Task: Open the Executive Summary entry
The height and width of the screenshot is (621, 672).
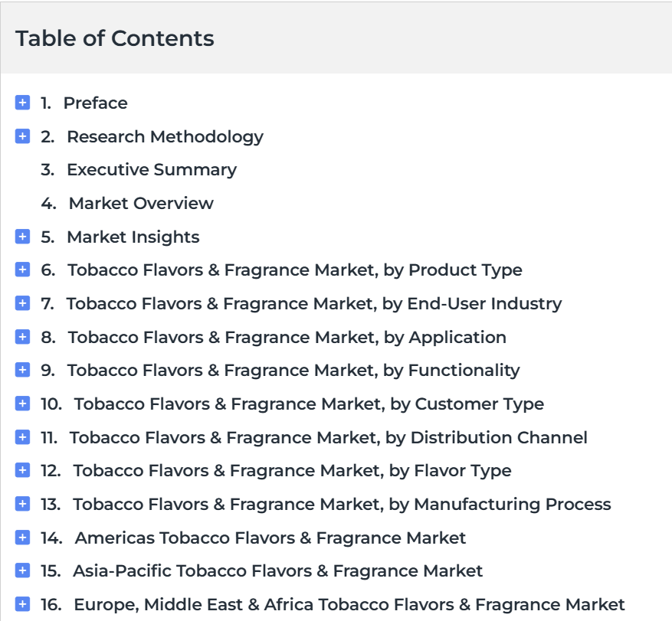Action: point(151,169)
